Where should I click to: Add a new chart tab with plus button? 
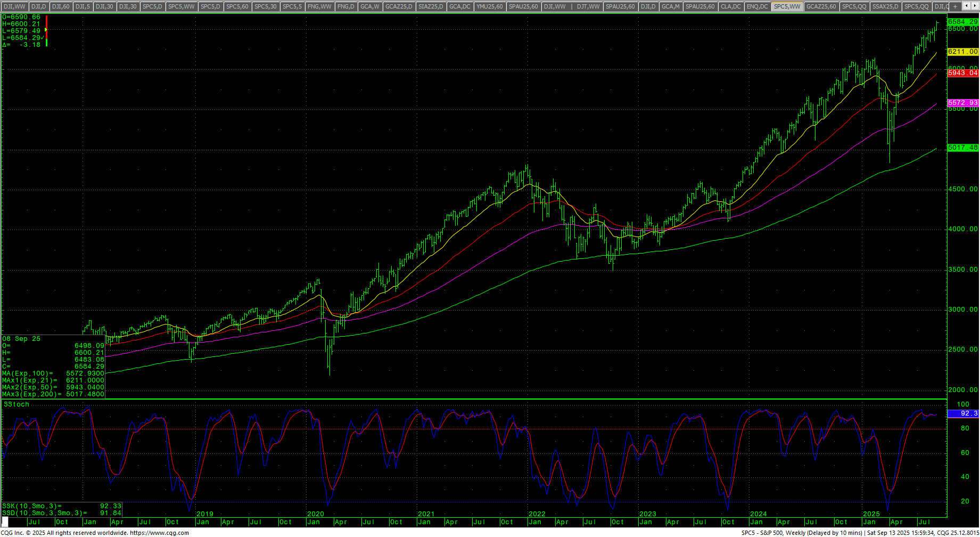(956, 6)
